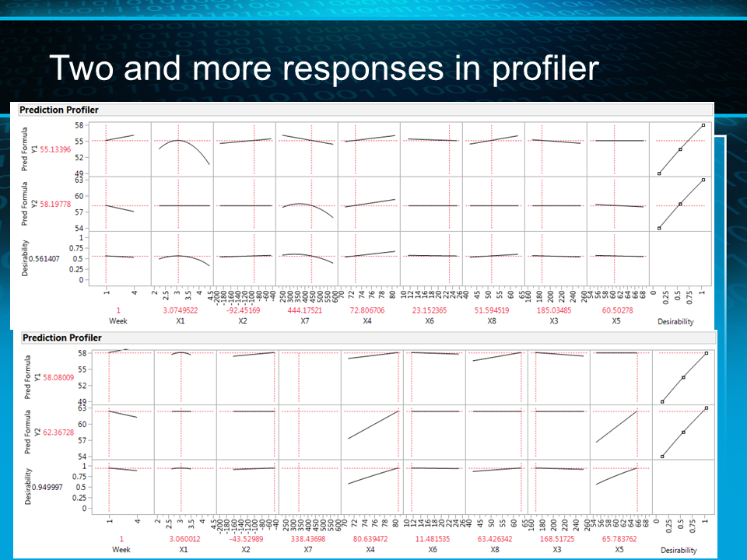Image resolution: width=747 pixels, height=560 pixels.
Task: Click the desirability value 0.561407
Action: pos(44,259)
